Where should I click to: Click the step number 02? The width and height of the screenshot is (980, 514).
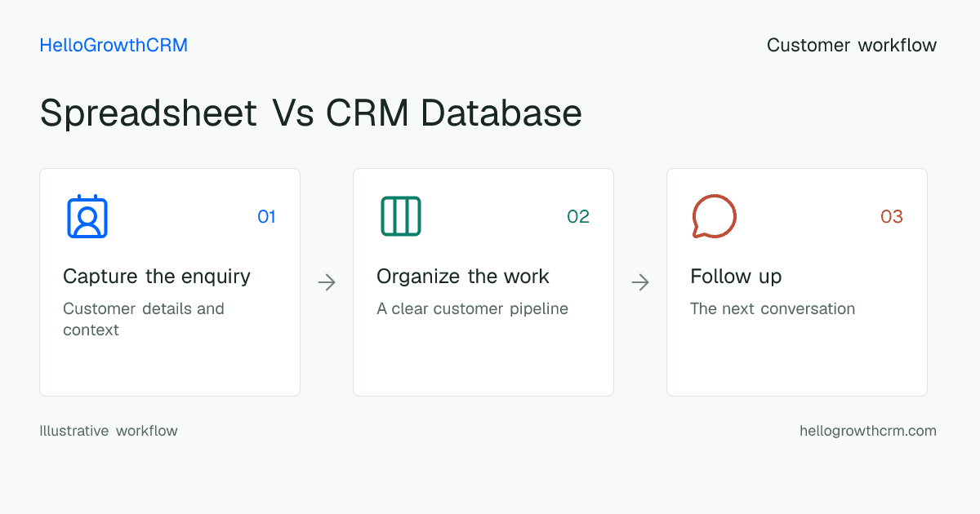pos(578,216)
